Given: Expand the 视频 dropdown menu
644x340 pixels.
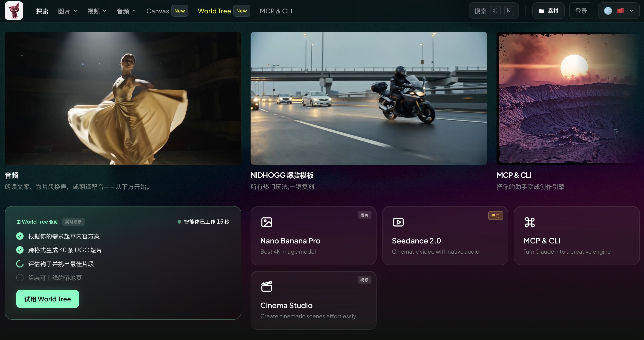Looking at the screenshot, I should 97,11.
